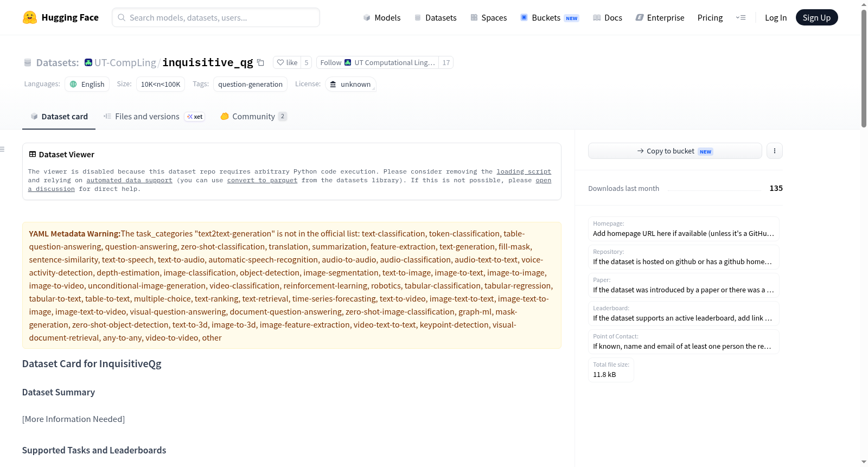The width and height of the screenshot is (868, 467).
Task: Click the Paper metadata field
Action: 684,285
